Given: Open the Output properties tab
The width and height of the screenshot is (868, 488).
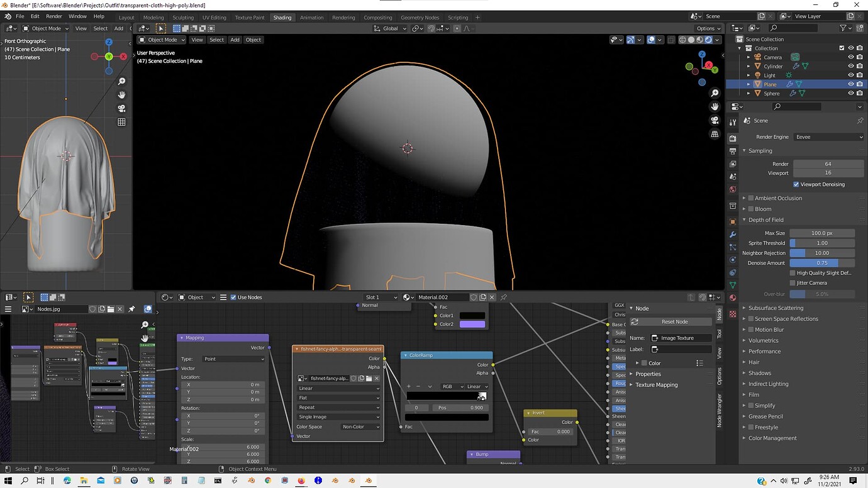Looking at the screenshot, I should click(x=733, y=152).
